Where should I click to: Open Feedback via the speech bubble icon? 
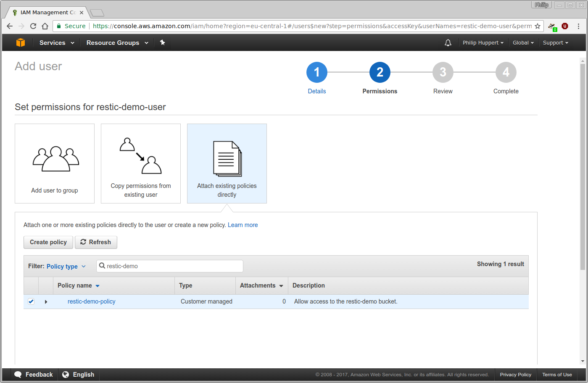point(18,374)
